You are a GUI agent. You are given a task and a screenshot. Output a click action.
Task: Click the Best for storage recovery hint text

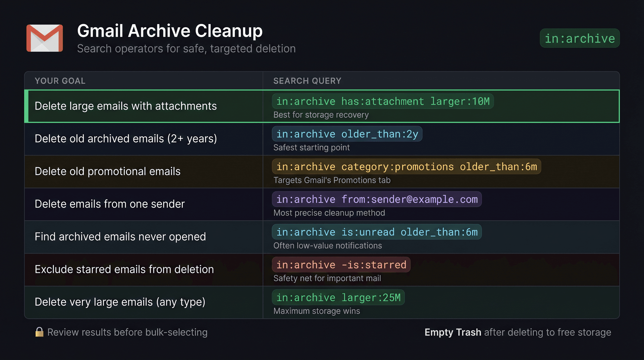321,115
